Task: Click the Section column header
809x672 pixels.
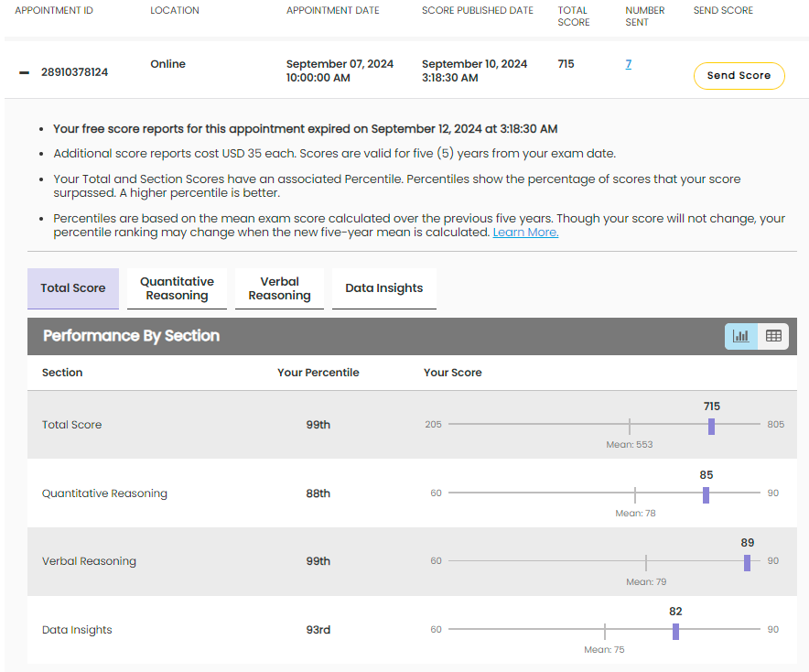Action: tap(62, 373)
